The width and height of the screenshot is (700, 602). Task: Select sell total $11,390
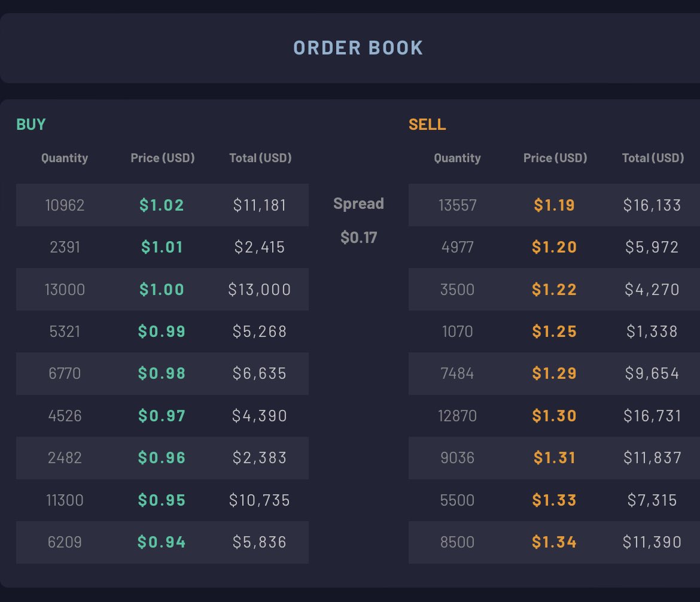click(x=652, y=542)
